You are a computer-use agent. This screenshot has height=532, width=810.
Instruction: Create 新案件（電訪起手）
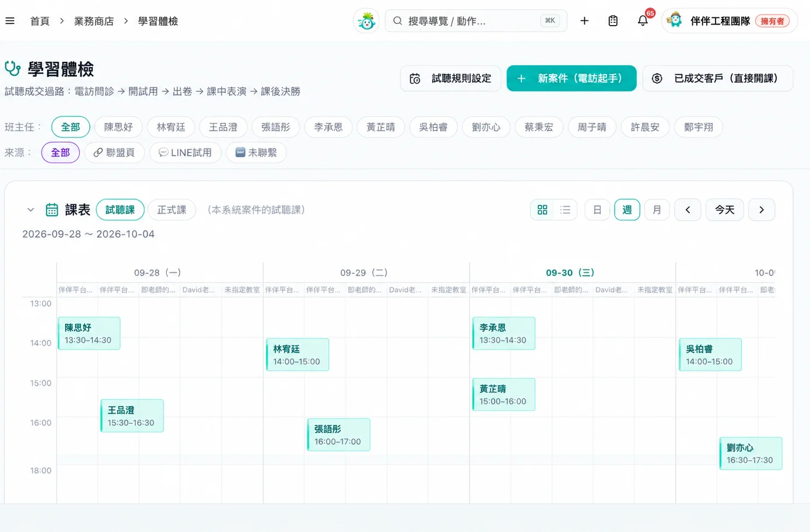[571, 78]
